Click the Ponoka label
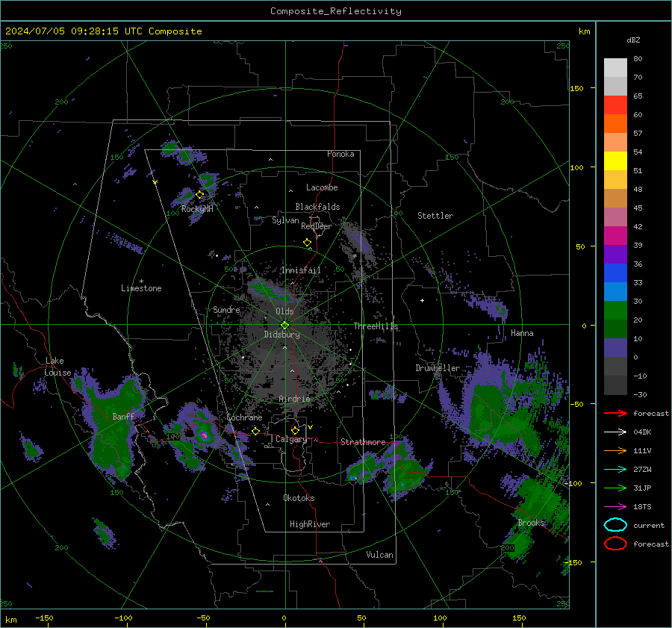This screenshot has width=672, height=628. (x=340, y=154)
